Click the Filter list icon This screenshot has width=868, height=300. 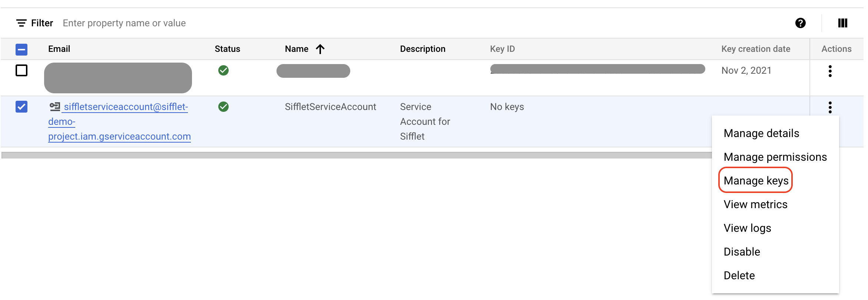pyautogui.click(x=21, y=23)
